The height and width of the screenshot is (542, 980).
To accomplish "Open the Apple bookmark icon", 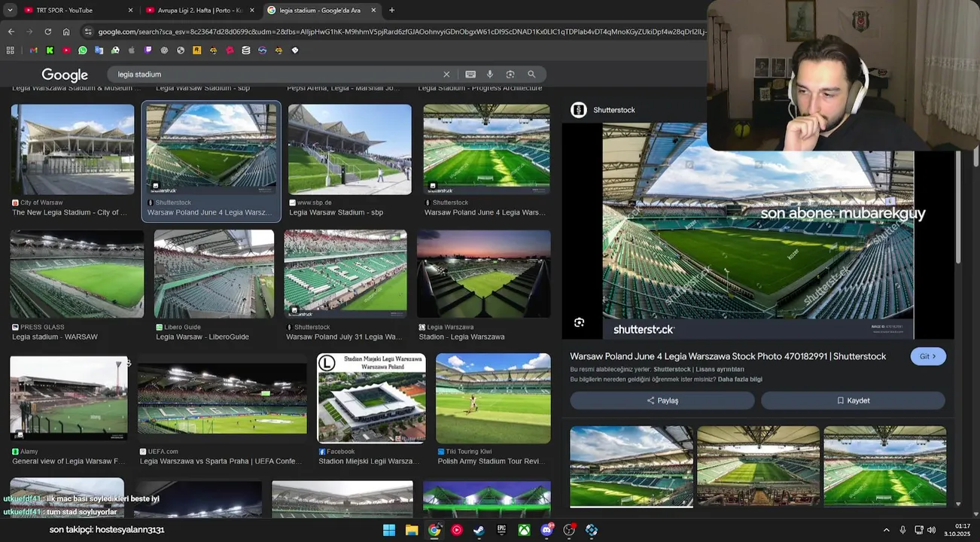I will (x=131, y=50).
